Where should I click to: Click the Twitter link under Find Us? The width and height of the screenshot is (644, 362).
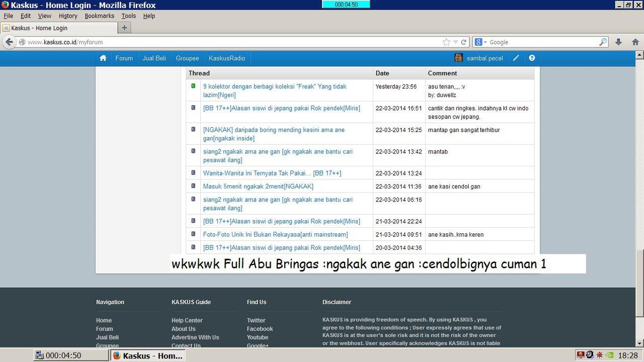(256, 320)
